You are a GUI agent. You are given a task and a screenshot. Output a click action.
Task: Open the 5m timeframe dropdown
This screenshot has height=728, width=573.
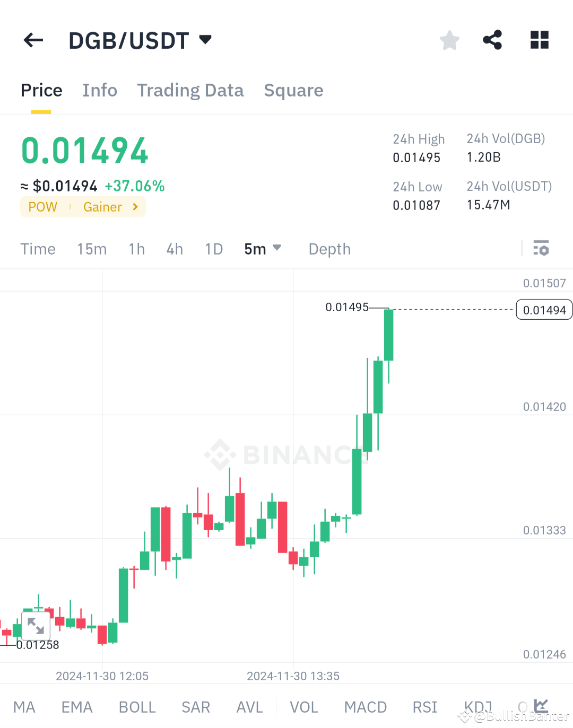tap(262, 249)
